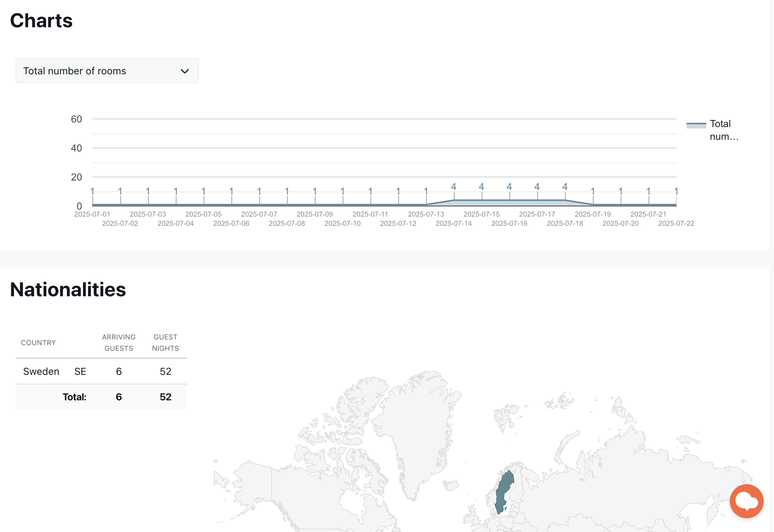Image resolution: width=774 pixels, height=532 pixels.
Task: Click the 2025-07-18 data point labeled 4
Action: tap(565, 200)
